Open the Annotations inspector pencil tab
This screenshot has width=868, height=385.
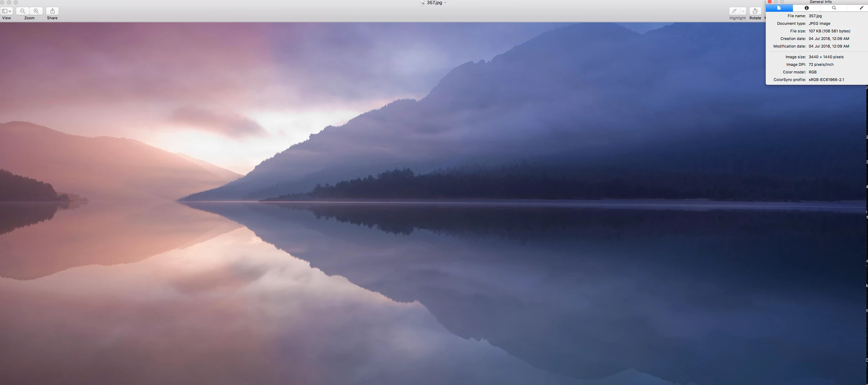click(861, 8)
